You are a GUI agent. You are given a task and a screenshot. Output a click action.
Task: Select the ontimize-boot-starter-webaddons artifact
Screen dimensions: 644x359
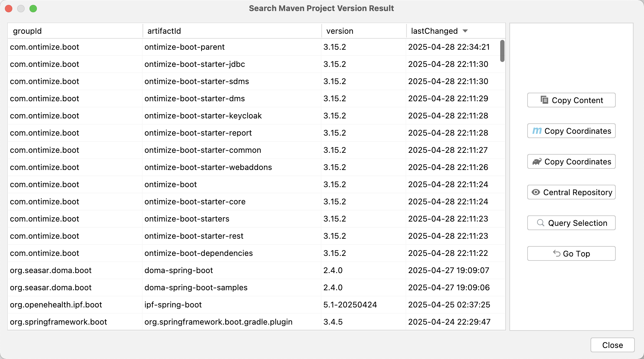208,167
